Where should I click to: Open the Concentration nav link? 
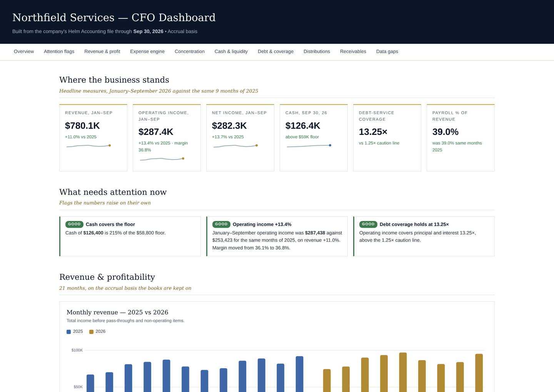click(x=190, y=51)
